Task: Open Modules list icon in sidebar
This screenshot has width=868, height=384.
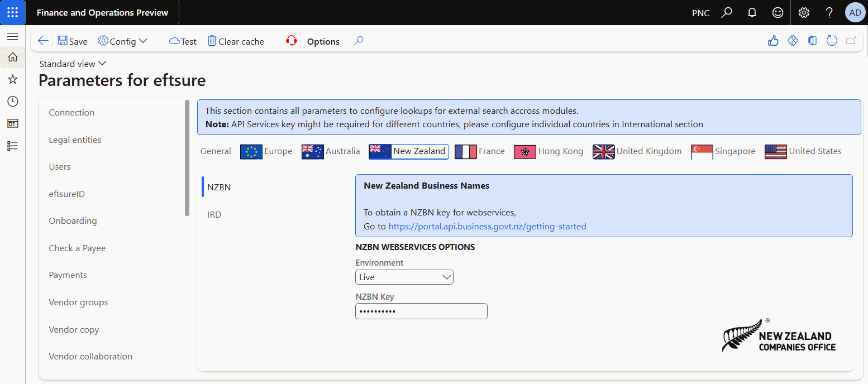Action: click(12, 146)
